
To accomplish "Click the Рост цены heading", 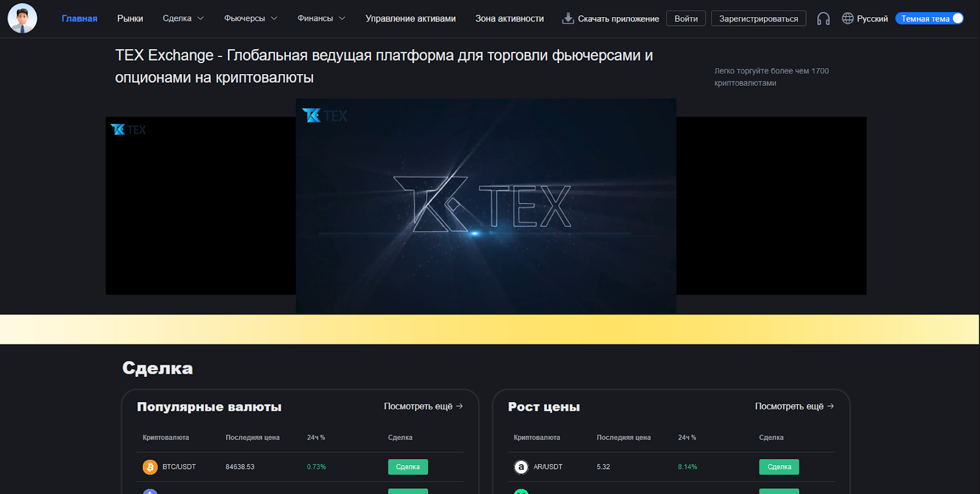I will click(x=544, y=407).
